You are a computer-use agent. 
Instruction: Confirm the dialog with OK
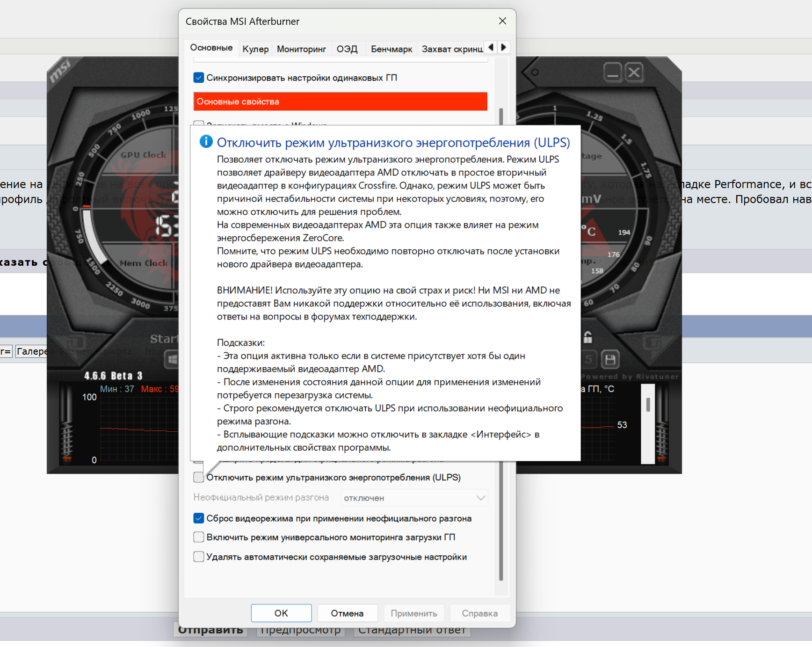[x=281, y=613]
